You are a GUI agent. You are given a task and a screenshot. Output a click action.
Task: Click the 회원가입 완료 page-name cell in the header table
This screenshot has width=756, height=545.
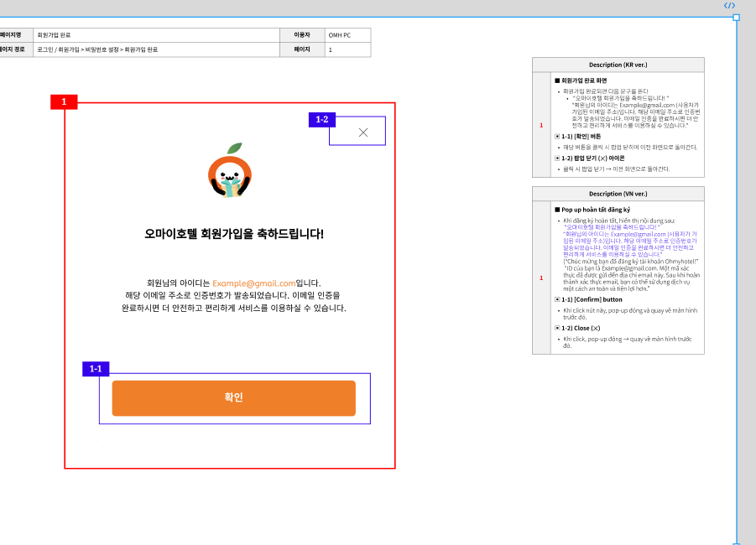coord(157,35)
